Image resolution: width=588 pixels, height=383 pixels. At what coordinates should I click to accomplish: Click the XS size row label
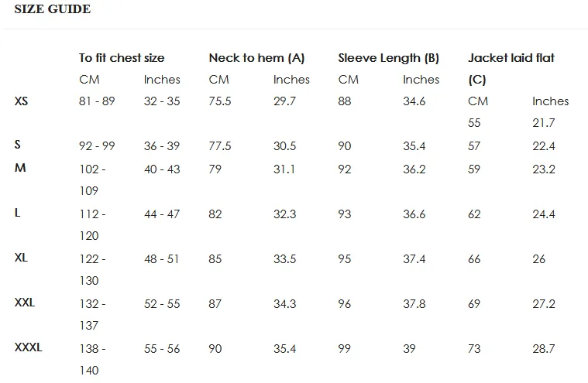click(22, 101)
